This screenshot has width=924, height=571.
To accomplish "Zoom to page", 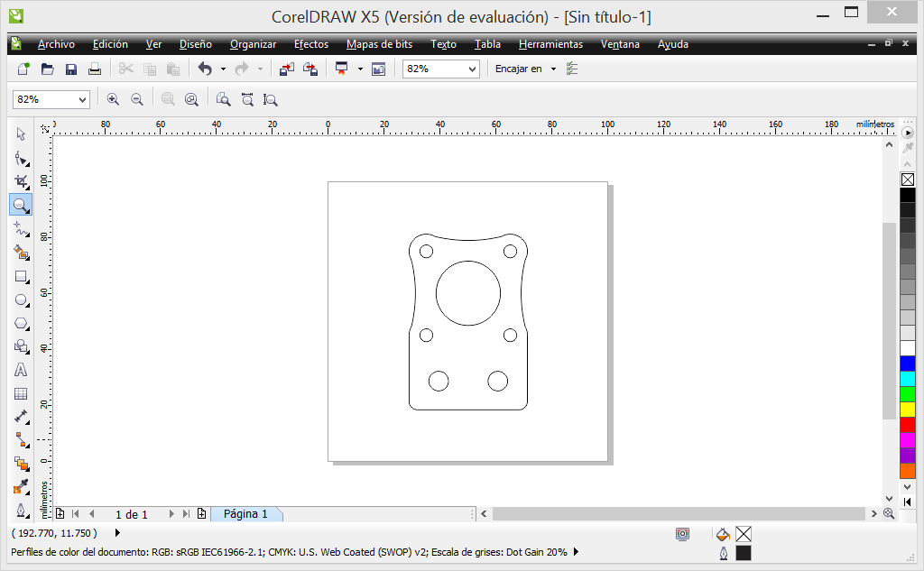I will [x=224, y=99].
